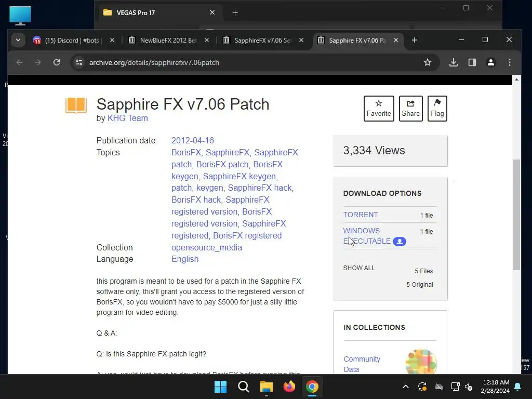Open the SapphireFX hack topic link
Image resolution: width=532 pixels, height=399 pixels.
click(x=260, y=188)
